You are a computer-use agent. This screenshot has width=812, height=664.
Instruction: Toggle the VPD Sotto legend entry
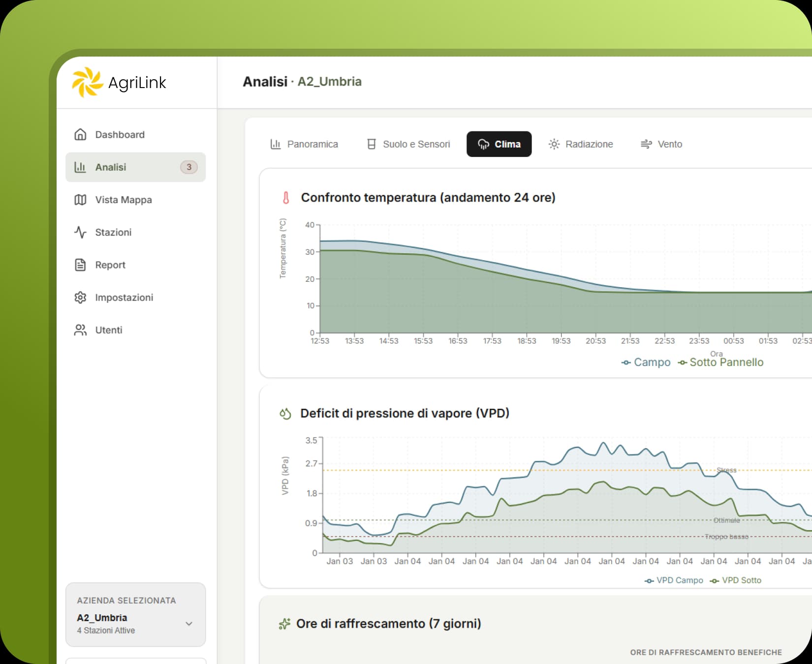pos(736,580)
